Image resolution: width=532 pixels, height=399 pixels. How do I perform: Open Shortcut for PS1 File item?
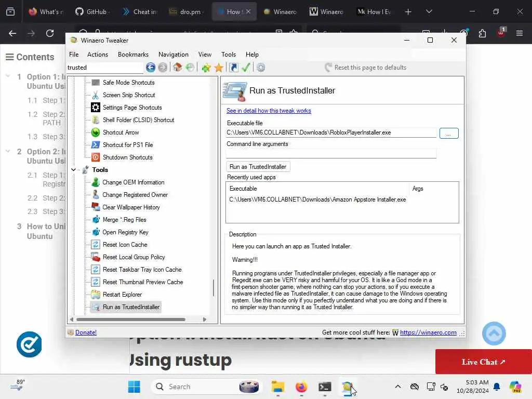coord(128,145)
